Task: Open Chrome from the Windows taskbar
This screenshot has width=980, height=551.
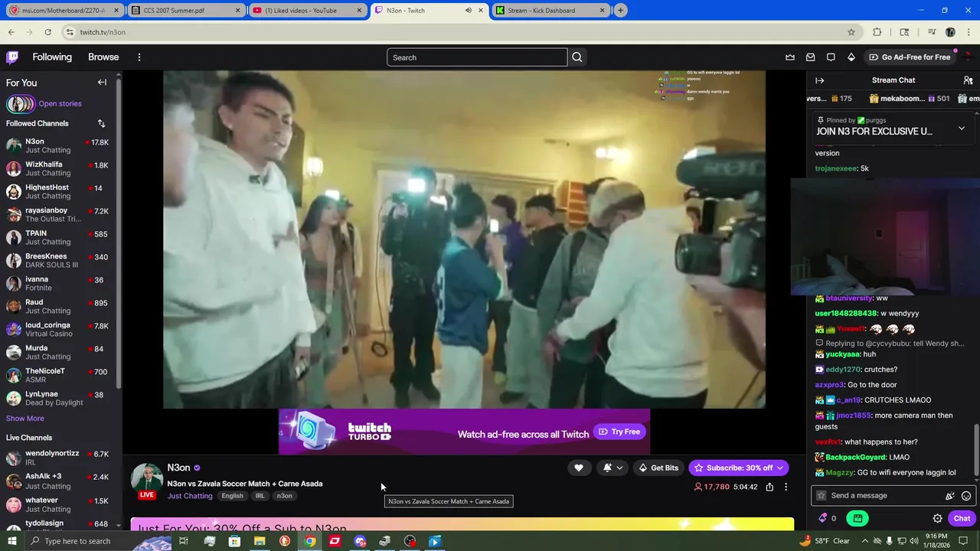Action: pyautogui.click(x=309, y=541)
